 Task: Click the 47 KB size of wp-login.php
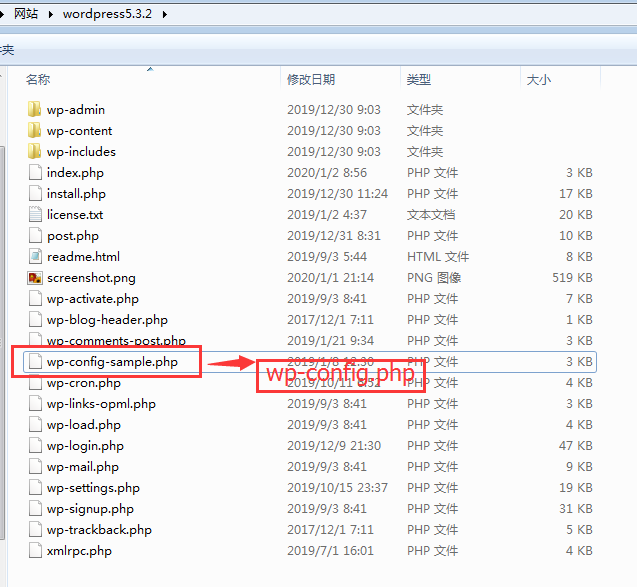(576, 446)
